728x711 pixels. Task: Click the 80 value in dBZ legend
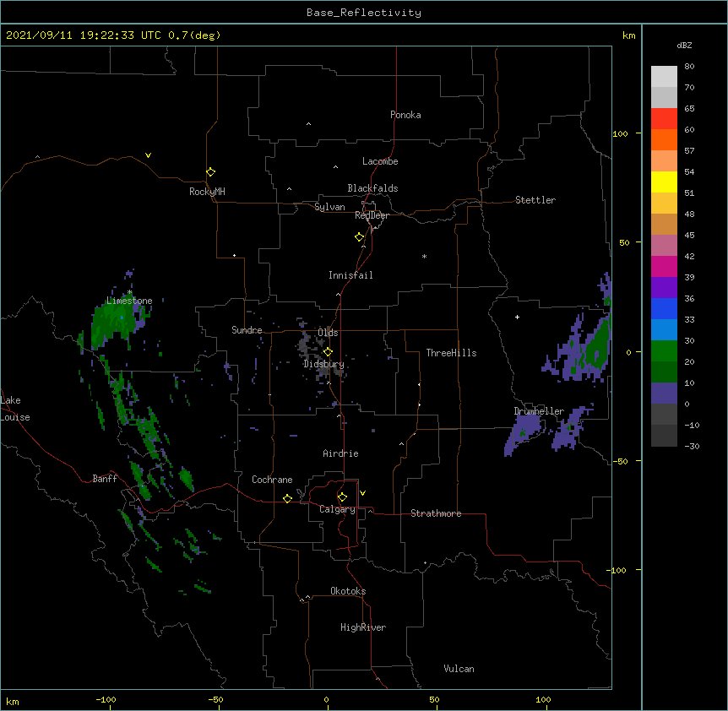tap(689, 67)
